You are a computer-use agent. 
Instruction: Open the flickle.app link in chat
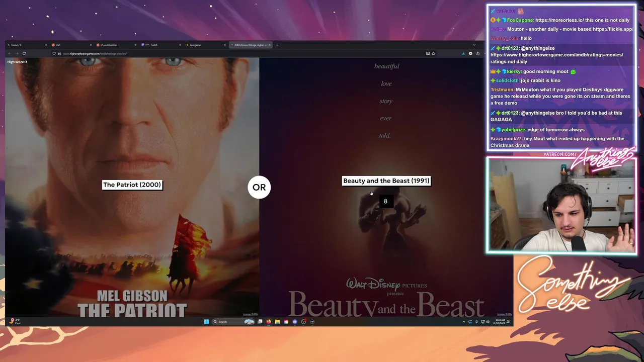click(x=613, y=29)
